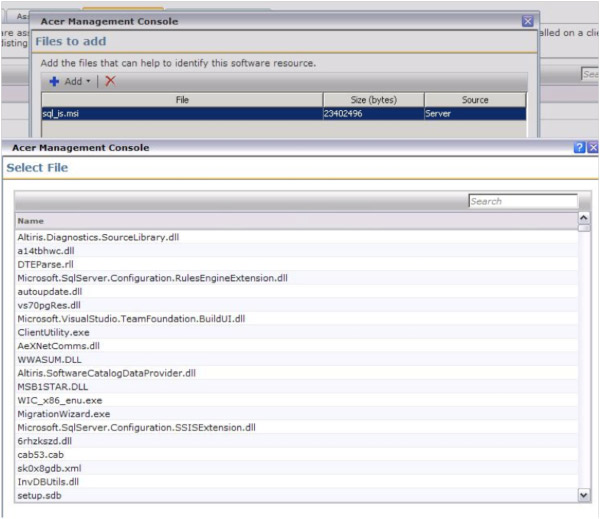Screen dimensions: 600x519
Task: Click the Name column header
Action: [x=297, y=221]
